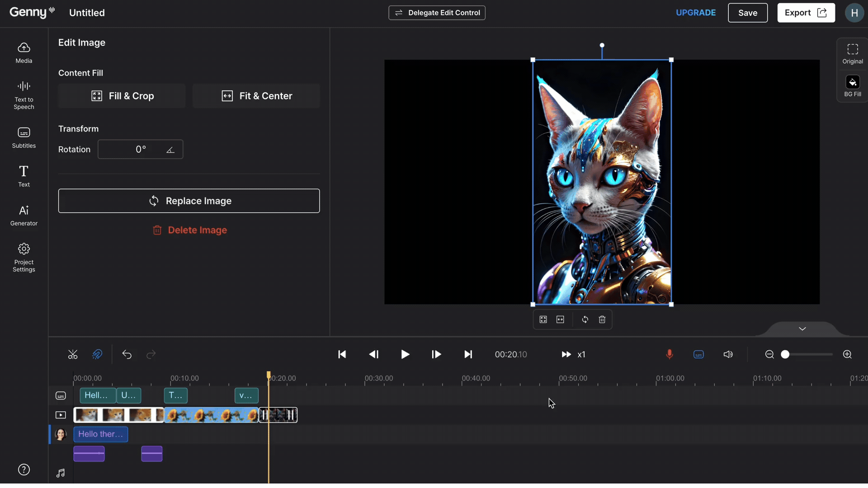Collapse preview panel with chevron
Screen dimensions: 868x488
[802, 329]
